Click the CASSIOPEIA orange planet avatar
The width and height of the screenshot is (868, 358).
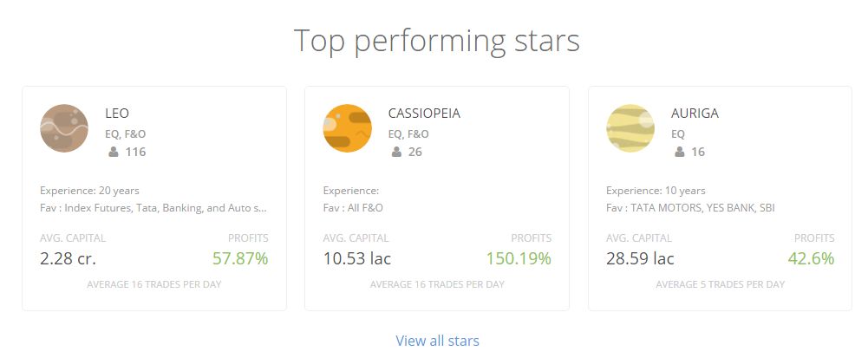pos(347,128)
